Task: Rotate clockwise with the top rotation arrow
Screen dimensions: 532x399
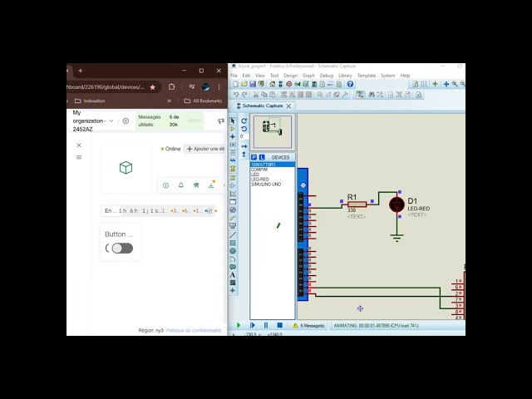Action: 244,121
